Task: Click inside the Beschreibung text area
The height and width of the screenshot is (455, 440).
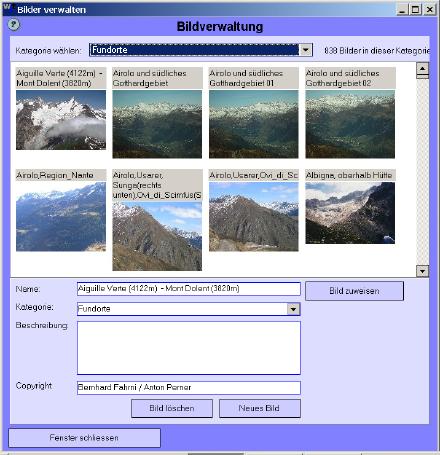Action: tap(189, 348)
